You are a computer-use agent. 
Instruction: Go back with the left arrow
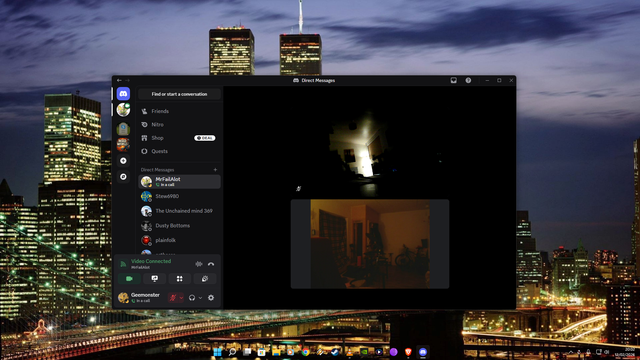click(x=119, y=80)
